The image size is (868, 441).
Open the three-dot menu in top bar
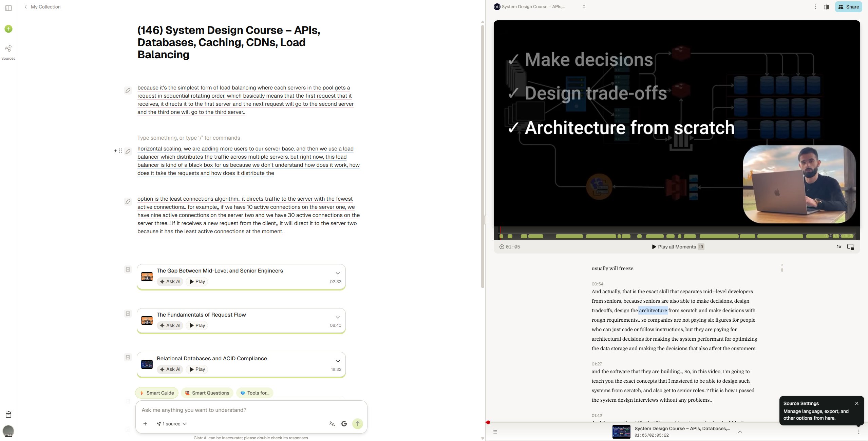815,7
